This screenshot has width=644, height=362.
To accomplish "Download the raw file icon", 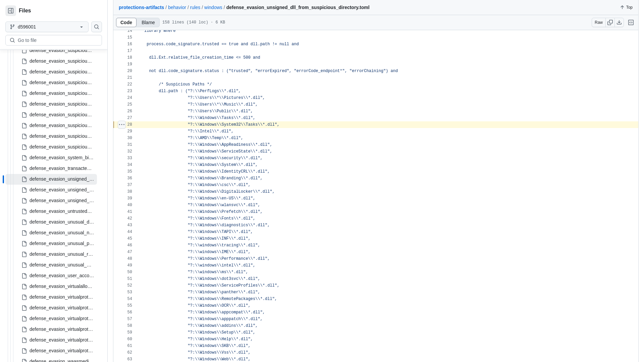I will pyautogui.click(x=619, y=22).
